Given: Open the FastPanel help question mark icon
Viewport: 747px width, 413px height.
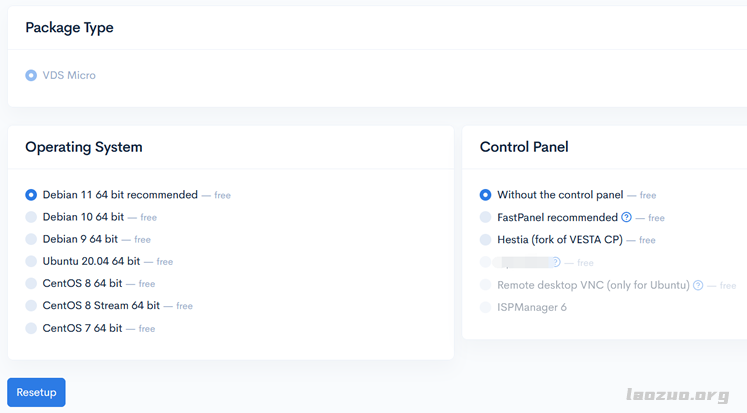Looking at the screenshot, I should click(627, 217).
